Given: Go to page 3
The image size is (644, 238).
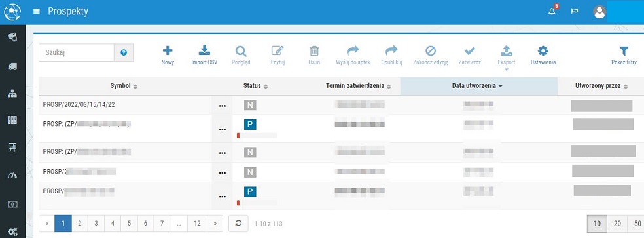Looking at the screenshot, I should [96, 223].
